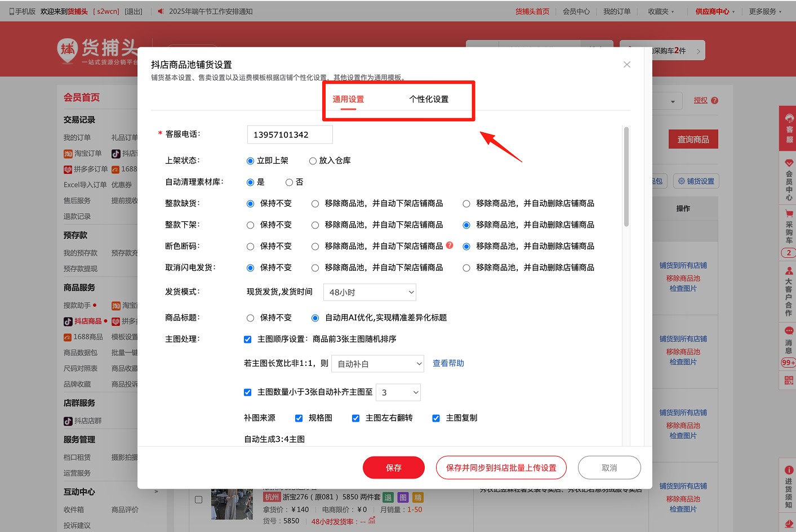Open 大客户合作 person icon on right toolbar
The image size is (796, 532).
[789, 271]
